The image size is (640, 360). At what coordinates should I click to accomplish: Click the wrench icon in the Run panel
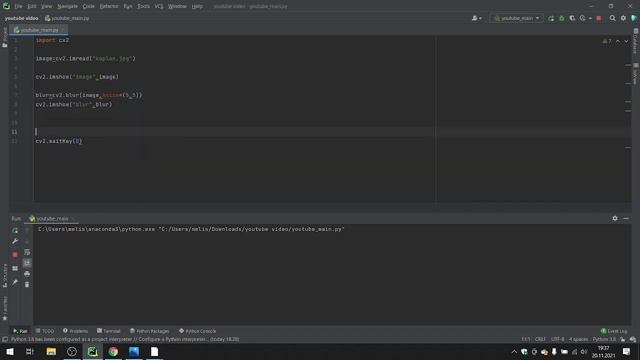click(x=15, y=241)
